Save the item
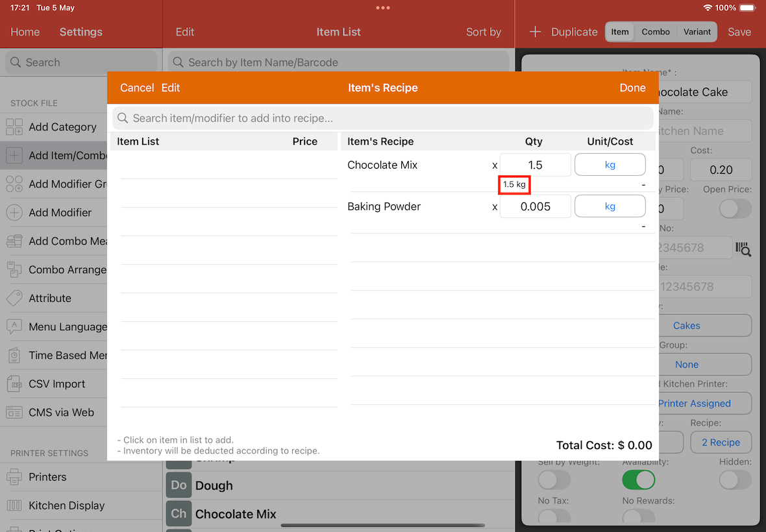766x532 pixels. pos(739,32)
